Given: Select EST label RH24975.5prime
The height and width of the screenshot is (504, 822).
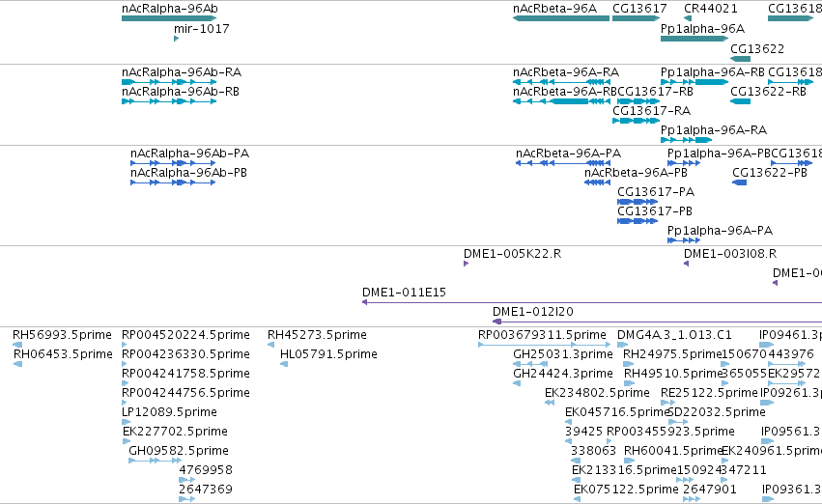Looking at the screenshot, I should [x=672, y=354].
